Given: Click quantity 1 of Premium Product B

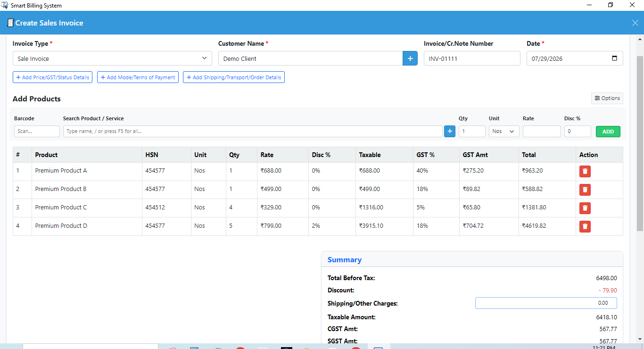Looking at the screenshot, I should [x=231, y=189].
